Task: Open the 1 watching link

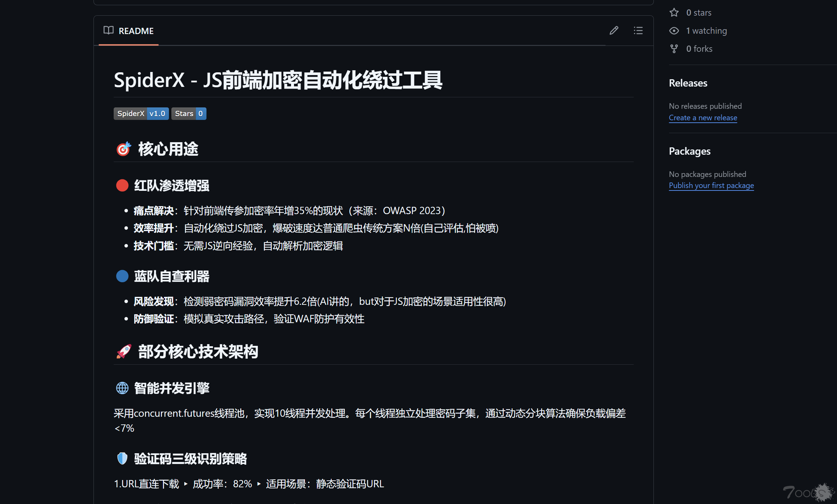Action: click(x=706, y=31)
